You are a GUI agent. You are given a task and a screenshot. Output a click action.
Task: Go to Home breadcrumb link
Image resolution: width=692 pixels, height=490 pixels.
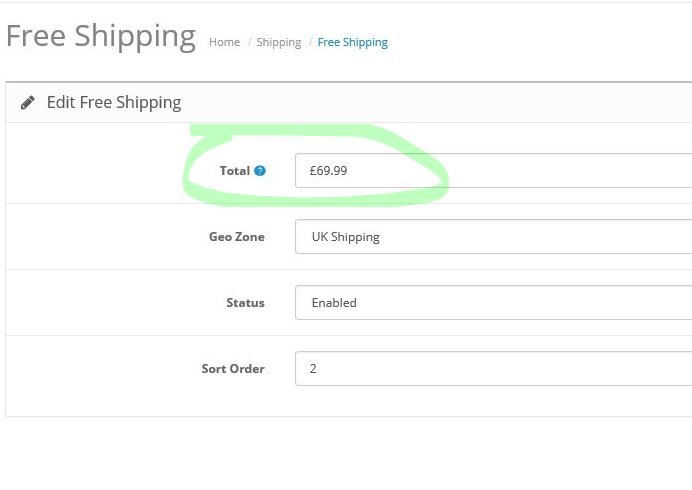tap(225, 42)
